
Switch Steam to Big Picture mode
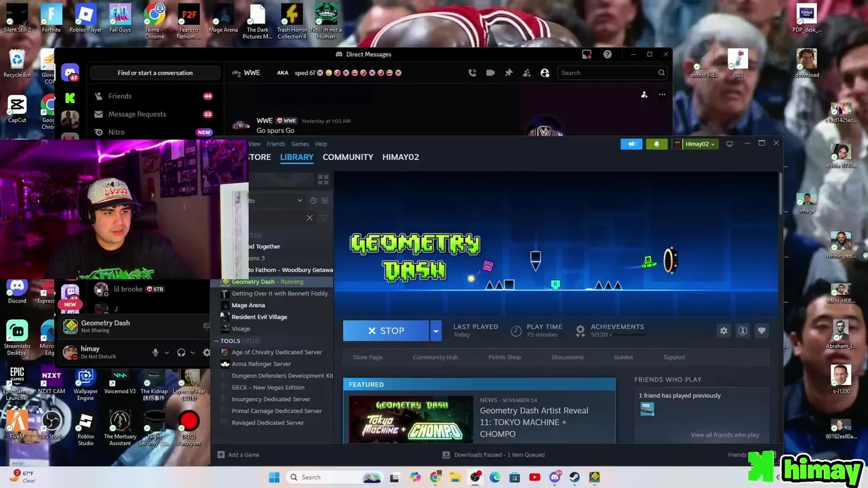coord(730,144)
